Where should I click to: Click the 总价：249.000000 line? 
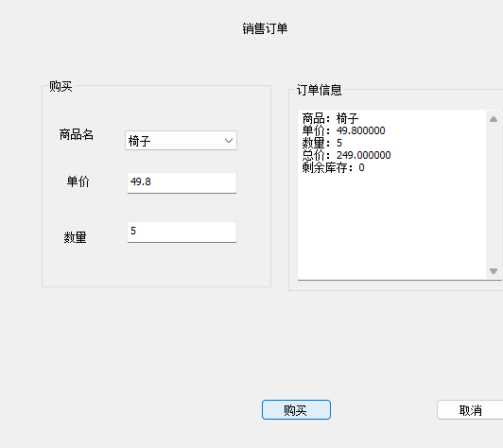coord(346,155)
